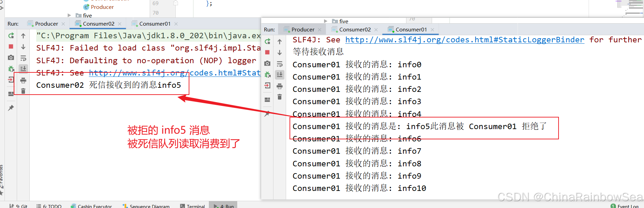Click 'Consumer02 死信接收到的消息info5' output line
Image resolution: width=644 pixels, height=208 pixels.
pyautogui.click(x=109, y=85)
